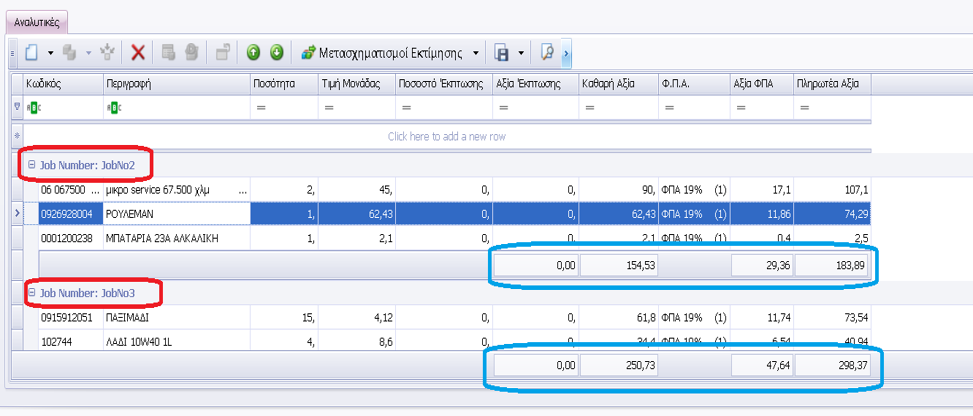The height and width of the screenshot is (416, 973).
Task: Open the save icon dropdown arrow
Action: click(x=520, y=52)
